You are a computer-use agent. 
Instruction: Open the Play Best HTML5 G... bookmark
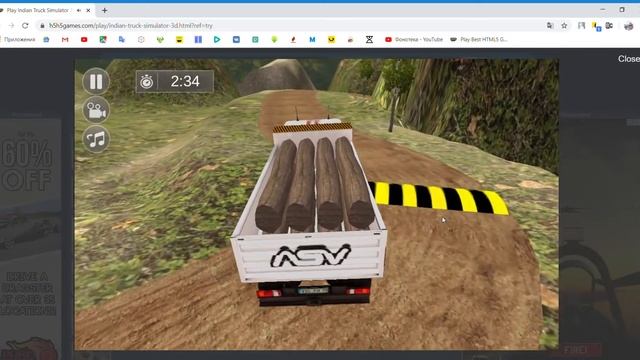tap(479, 40)
